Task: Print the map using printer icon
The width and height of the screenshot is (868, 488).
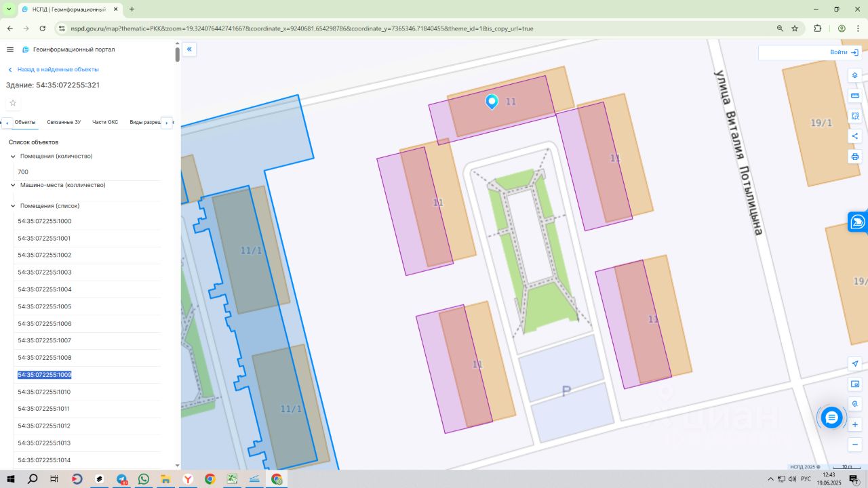Action: coord(855,157)
